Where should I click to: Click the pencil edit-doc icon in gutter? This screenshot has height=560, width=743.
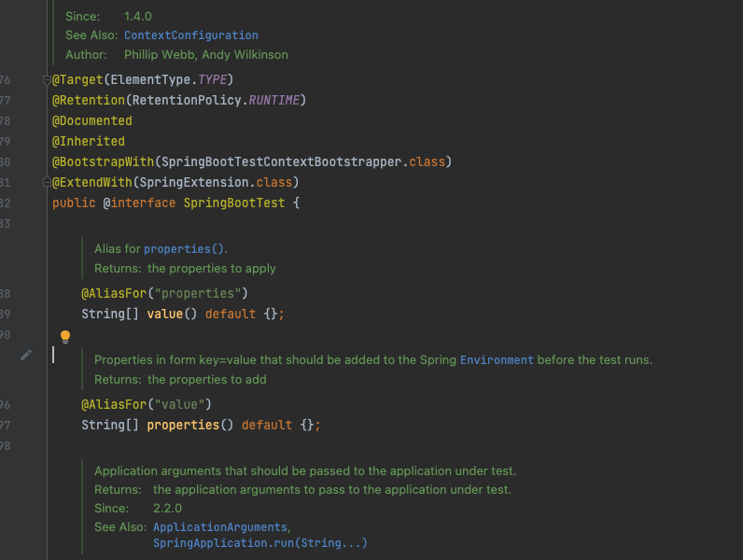pos(26,355)
